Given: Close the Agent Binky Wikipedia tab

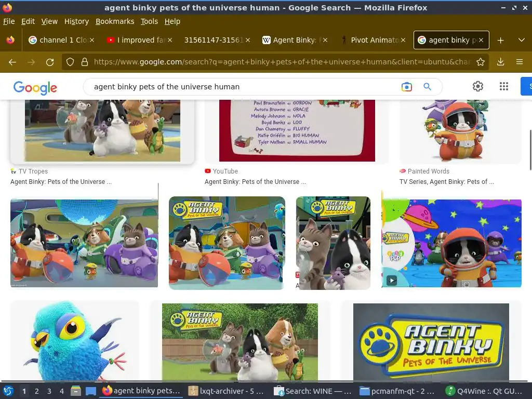Looking at the screenshot, I should [x=325, y=40].
